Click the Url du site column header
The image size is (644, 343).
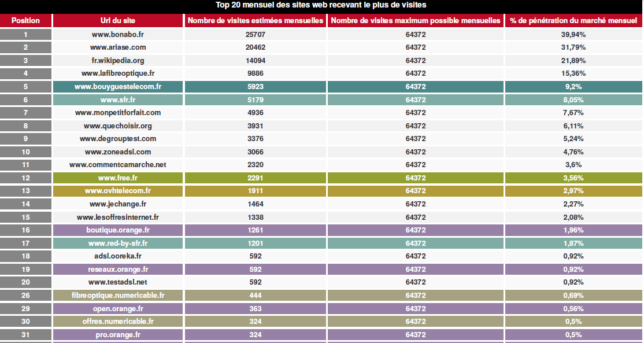click(x=118, y=21)
